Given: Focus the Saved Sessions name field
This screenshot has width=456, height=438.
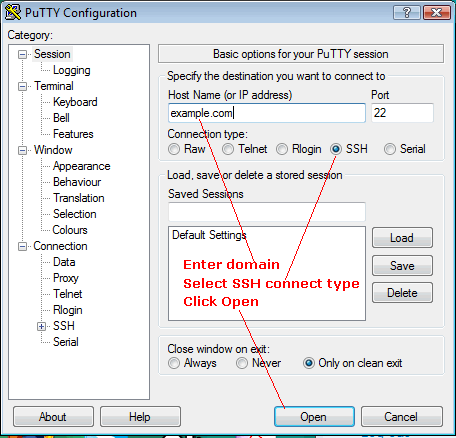Looking at the screenshot, I should pos(267,212).
